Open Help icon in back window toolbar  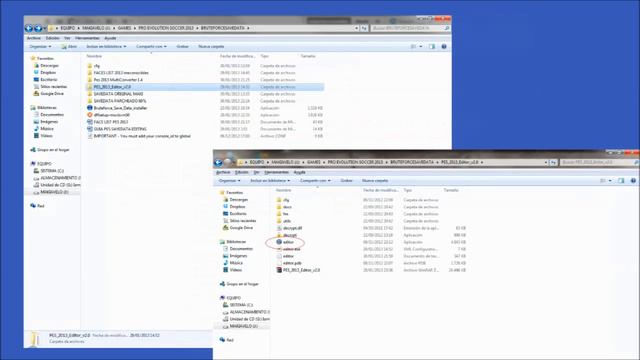pyautogui.click(x=444, y=47)
